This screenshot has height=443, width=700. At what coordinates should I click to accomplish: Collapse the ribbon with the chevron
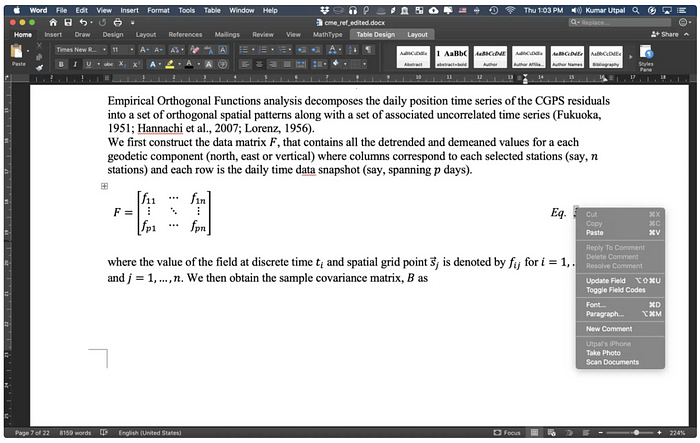(687, 34)
